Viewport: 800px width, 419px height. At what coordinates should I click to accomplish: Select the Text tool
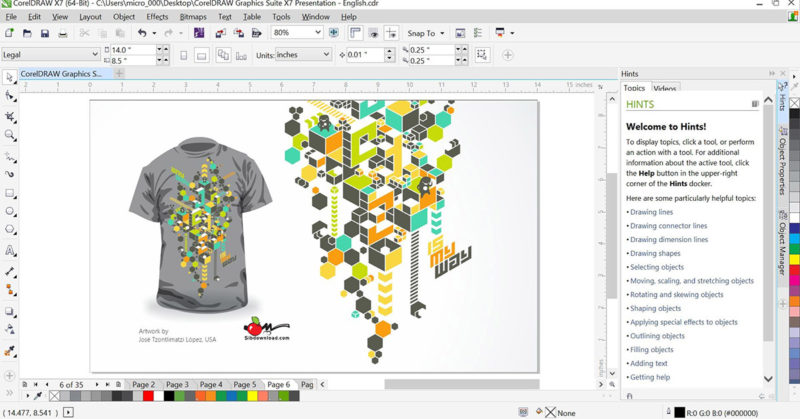(9, 251)
